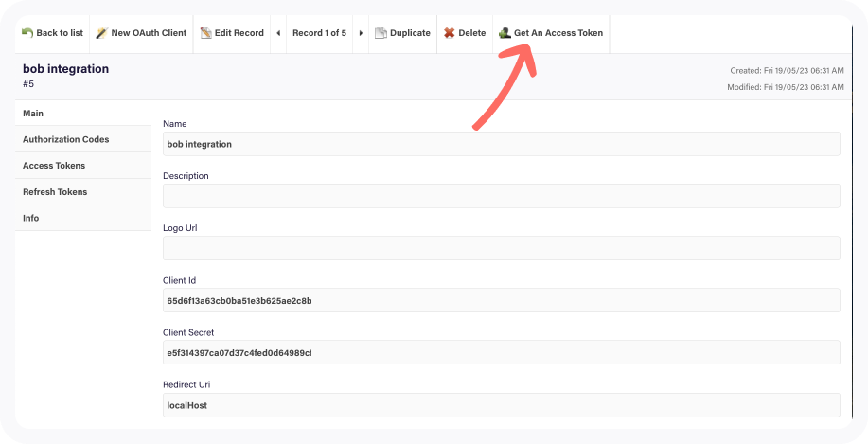The width and height of the screenshot is (868, 444).
Task: Click the Edit Record label
Action: 239,33
